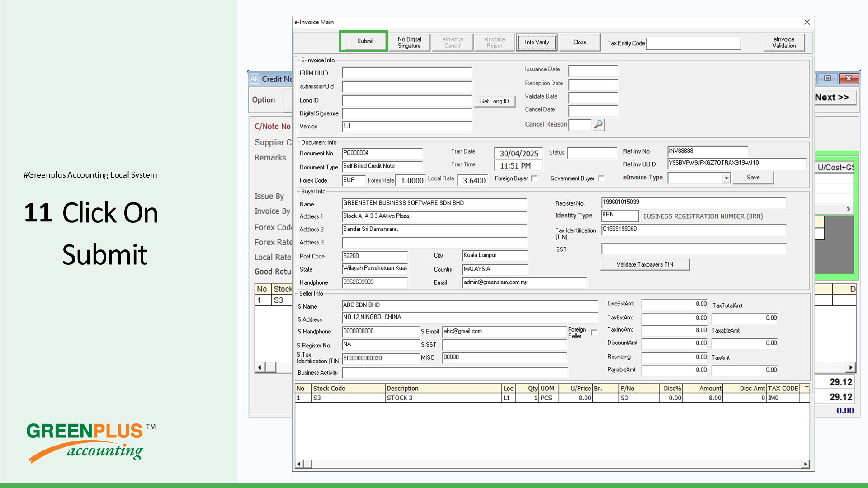868x488 pixels.
Task: Close the Credit Note window behind
Action: tap(849, 79)
